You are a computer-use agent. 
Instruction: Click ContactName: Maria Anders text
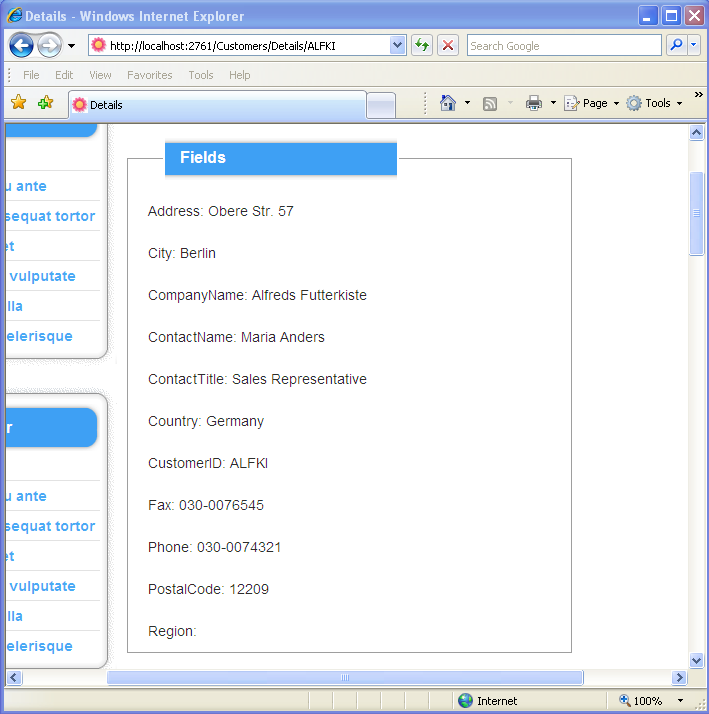tap(236, 337)
